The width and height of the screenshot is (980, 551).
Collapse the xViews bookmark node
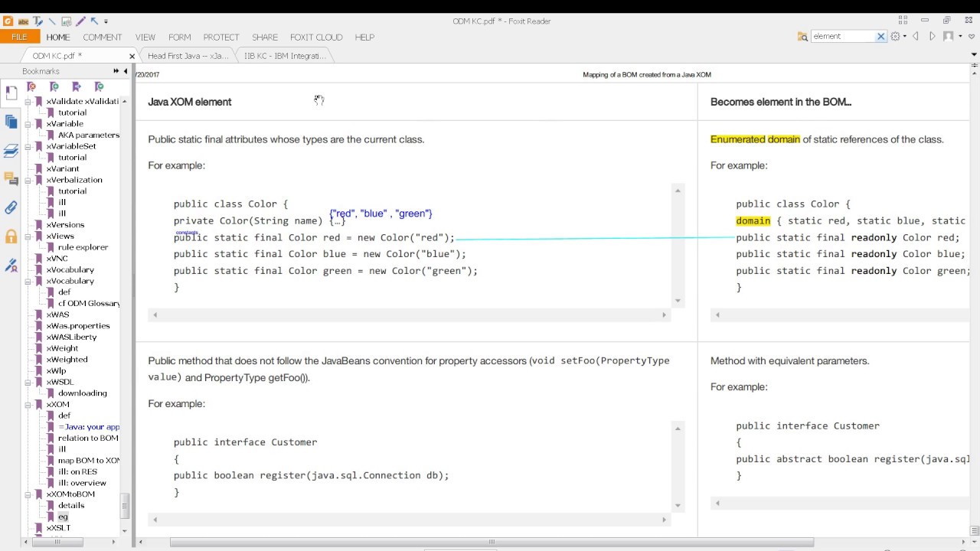(x=28, y=236)
